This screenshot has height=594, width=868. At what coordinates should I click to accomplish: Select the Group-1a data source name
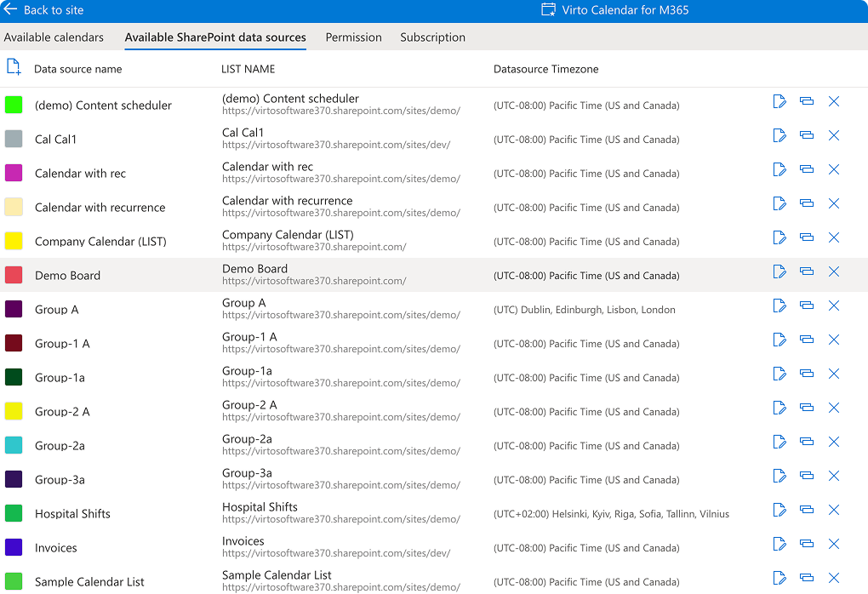pyautogui.click(x=60, y=378)
